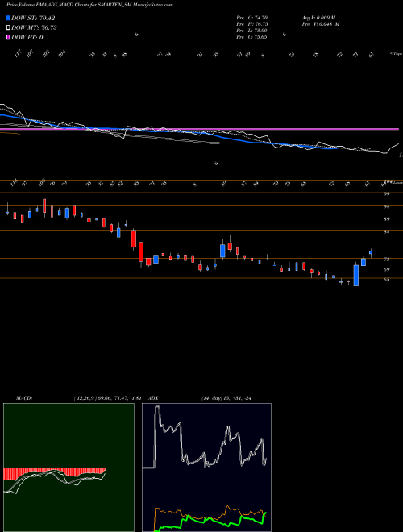Click ADX values '(14 day) 15, +31, -24'
Image resolution: width=403 pixels, height=532 pixels.
(x=226, y=398)
